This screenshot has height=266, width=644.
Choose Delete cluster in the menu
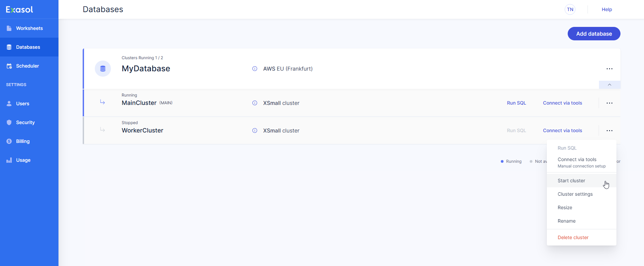click(573, 237)
